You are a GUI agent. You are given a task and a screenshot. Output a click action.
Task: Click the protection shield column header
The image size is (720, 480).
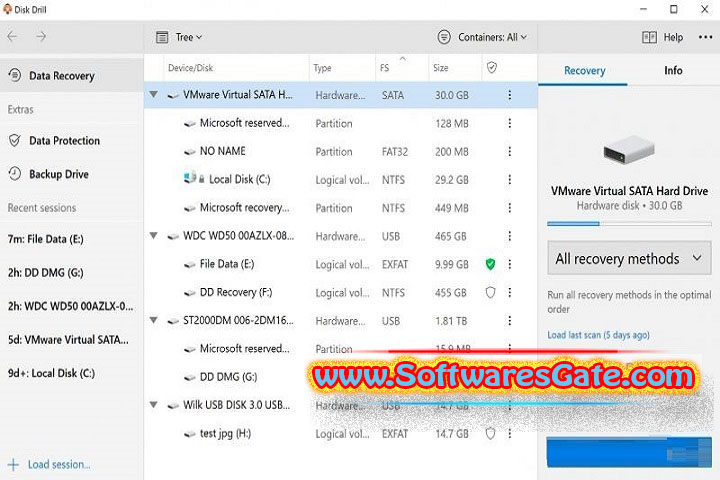pos(492,68)
